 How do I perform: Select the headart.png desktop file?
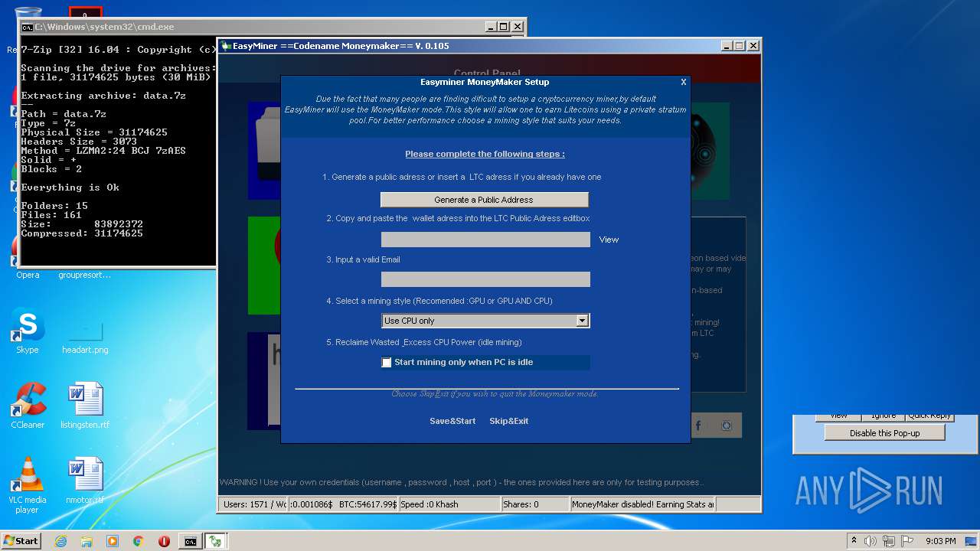[85, 335]
